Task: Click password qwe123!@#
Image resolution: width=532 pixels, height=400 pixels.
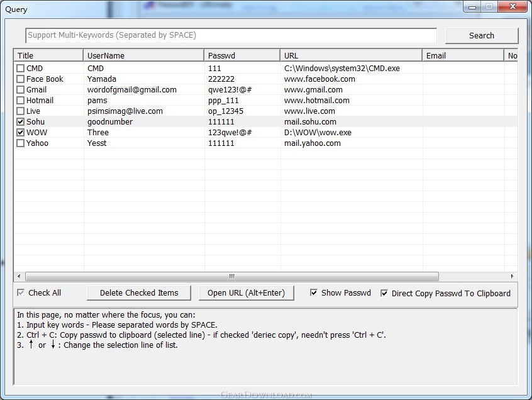Action: click(x=230, y=89)
